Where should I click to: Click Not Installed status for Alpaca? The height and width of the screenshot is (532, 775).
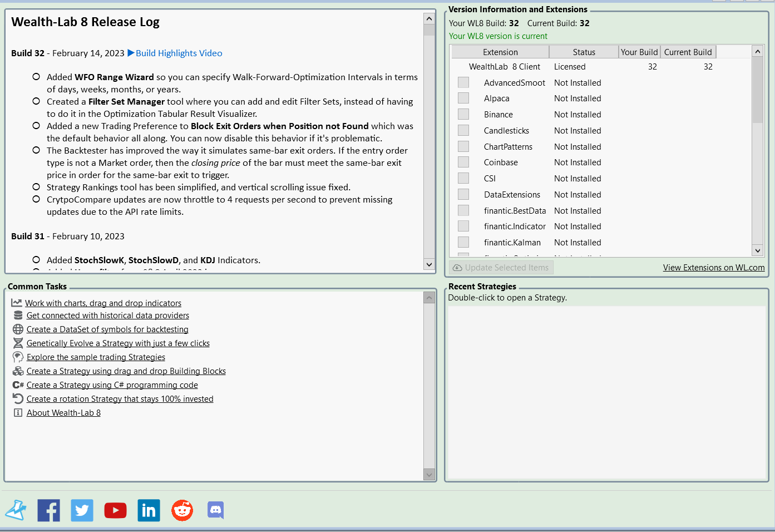point(577,98)
